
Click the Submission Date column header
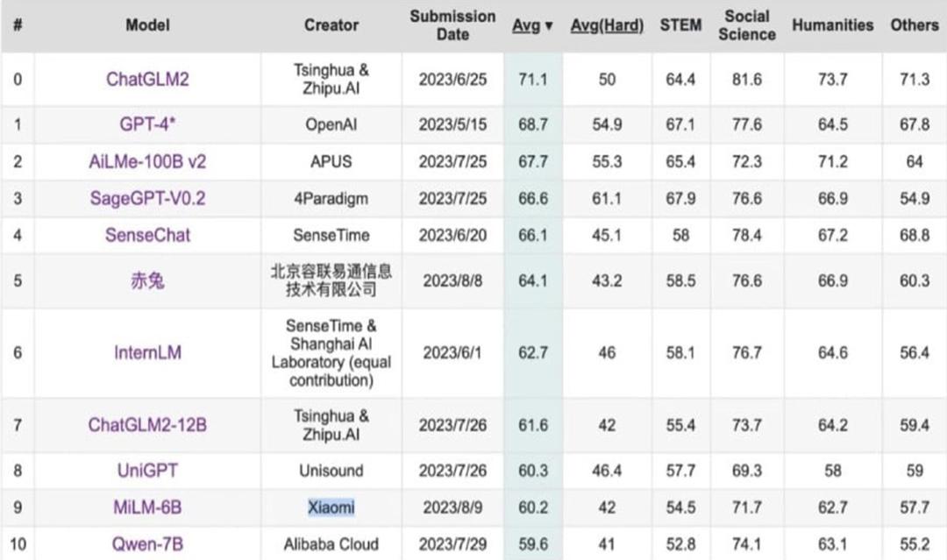[x=452, y=25]
